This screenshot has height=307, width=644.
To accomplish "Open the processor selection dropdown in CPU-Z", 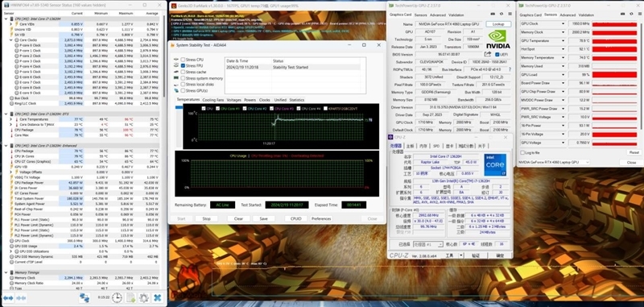I will click(428, 244).
